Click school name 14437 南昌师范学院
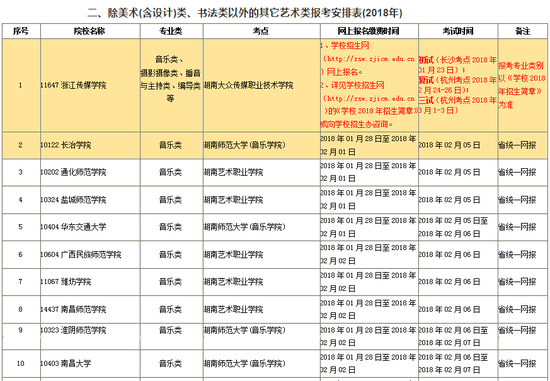This screenshot has height=381, width=550. tap(73, 309)
